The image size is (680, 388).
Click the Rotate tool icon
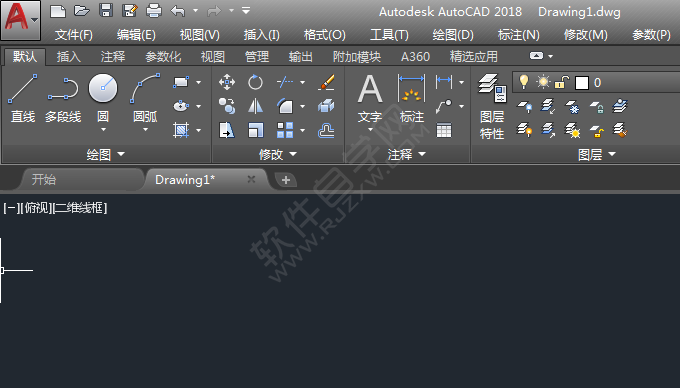pyautogui.click(x=255, y=82)
